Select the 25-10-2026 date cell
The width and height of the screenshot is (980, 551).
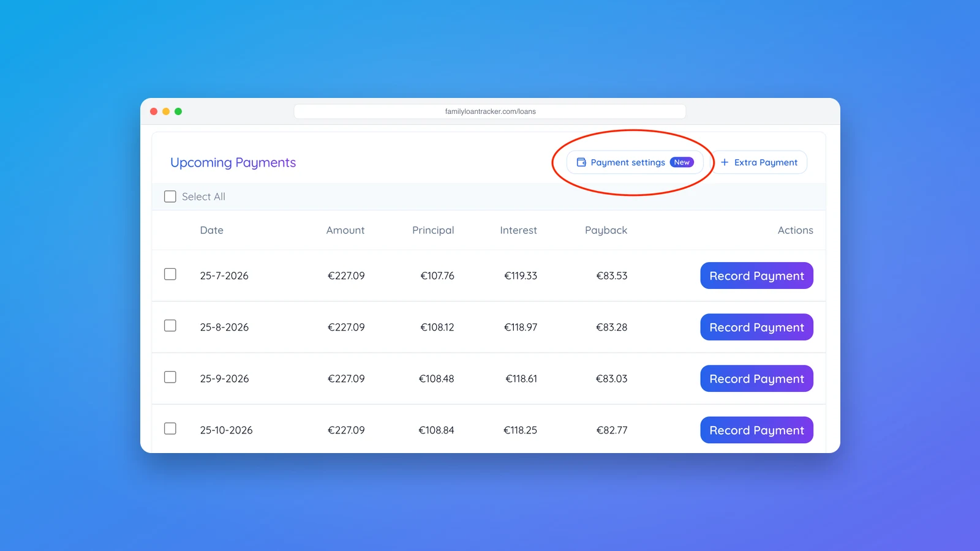(226, 430)
